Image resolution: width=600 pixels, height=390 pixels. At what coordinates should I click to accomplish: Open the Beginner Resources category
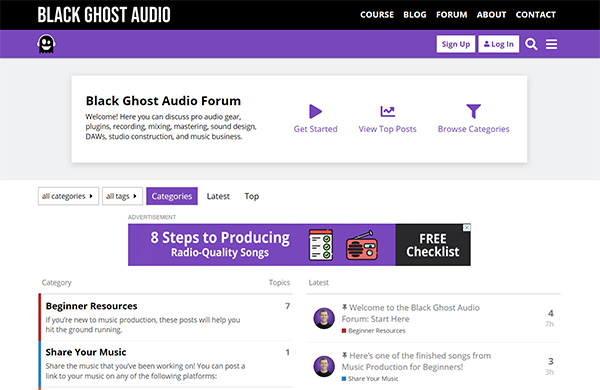91,306
